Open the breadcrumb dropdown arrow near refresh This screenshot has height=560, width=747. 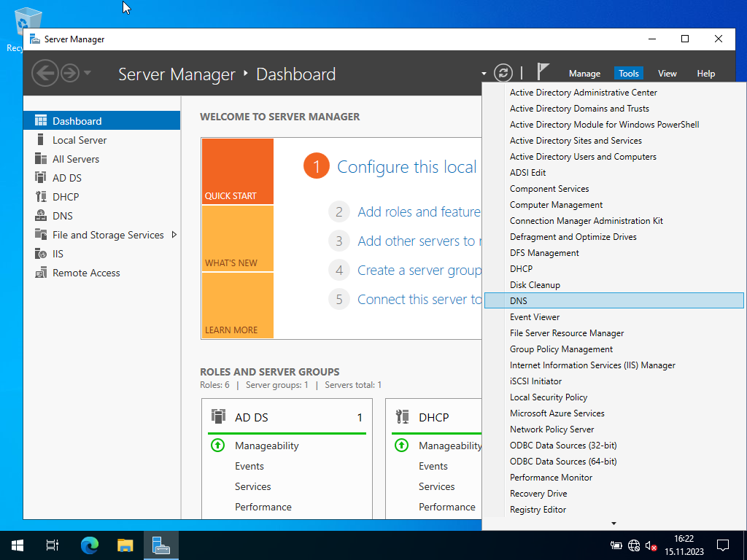[x=484, y=74]
